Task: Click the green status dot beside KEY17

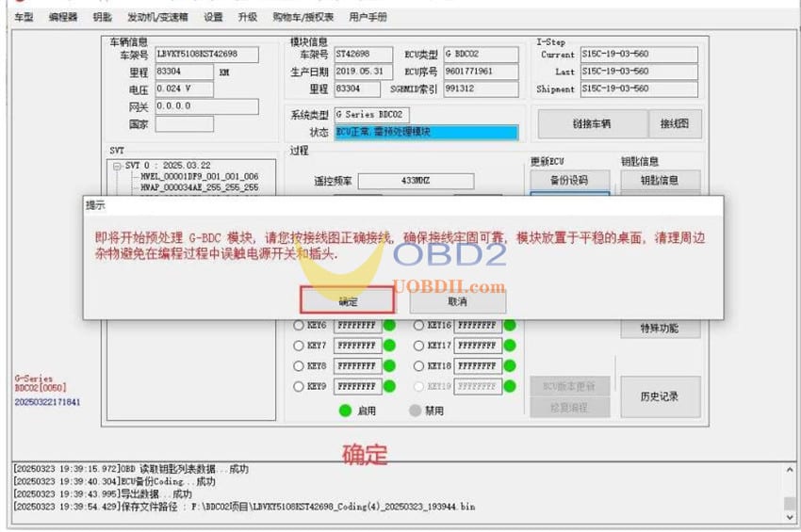Action: [510, 346]
